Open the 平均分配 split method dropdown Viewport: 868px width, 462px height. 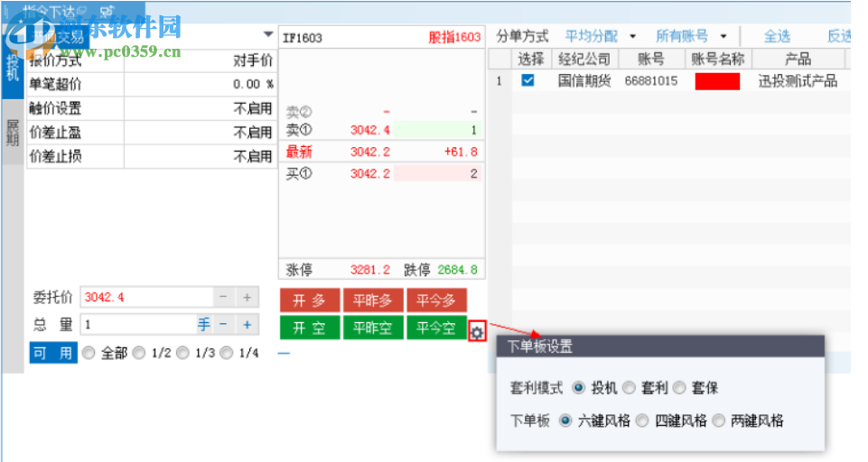633,36
